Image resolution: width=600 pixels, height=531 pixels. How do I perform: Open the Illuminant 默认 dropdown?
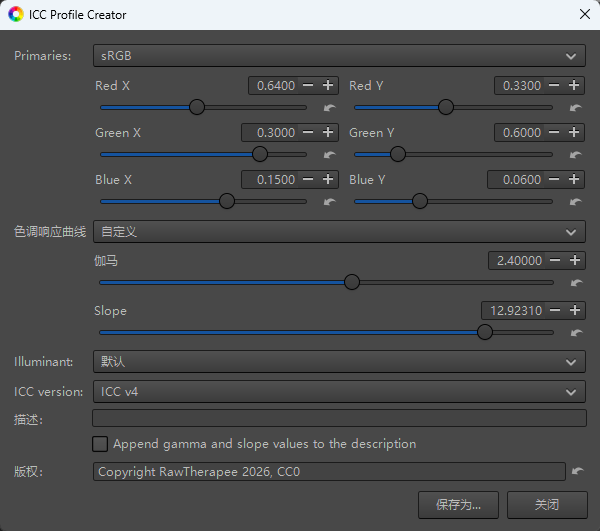click(x=339, y=362)
